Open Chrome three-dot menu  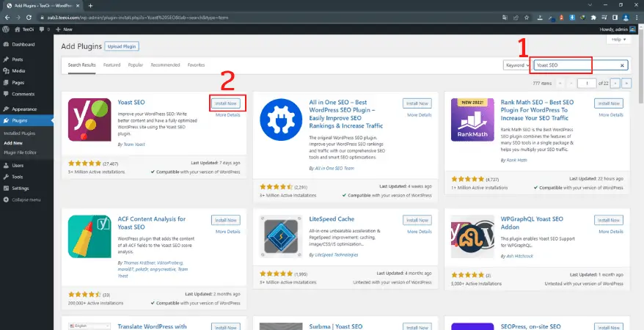coord(636,18)
